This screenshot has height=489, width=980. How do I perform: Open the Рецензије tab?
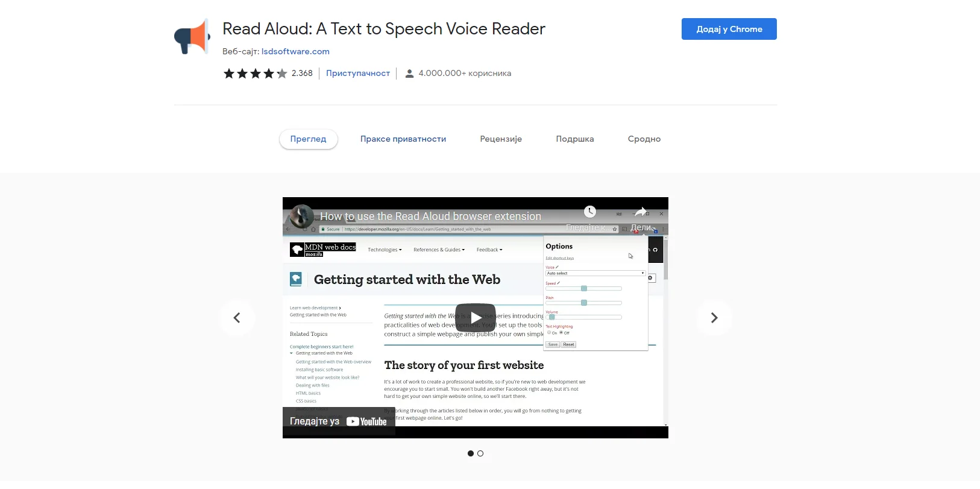point(501,139)
